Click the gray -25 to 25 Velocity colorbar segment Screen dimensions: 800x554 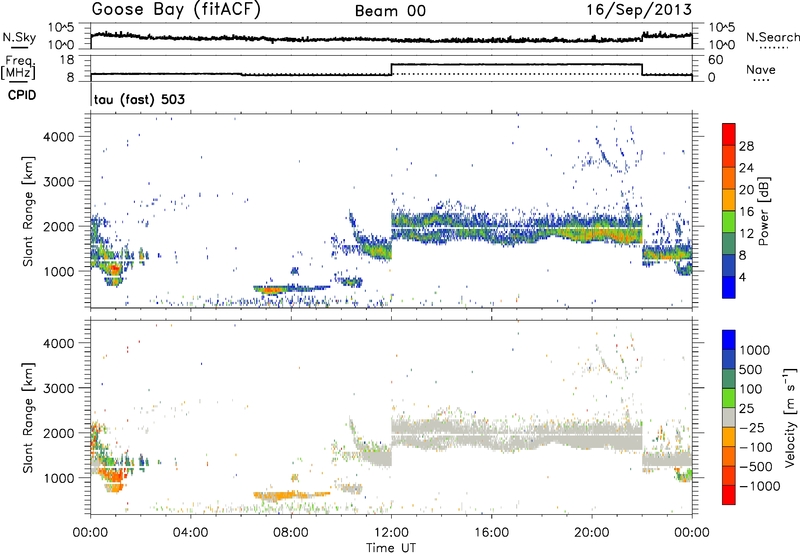tap(729, 417)
